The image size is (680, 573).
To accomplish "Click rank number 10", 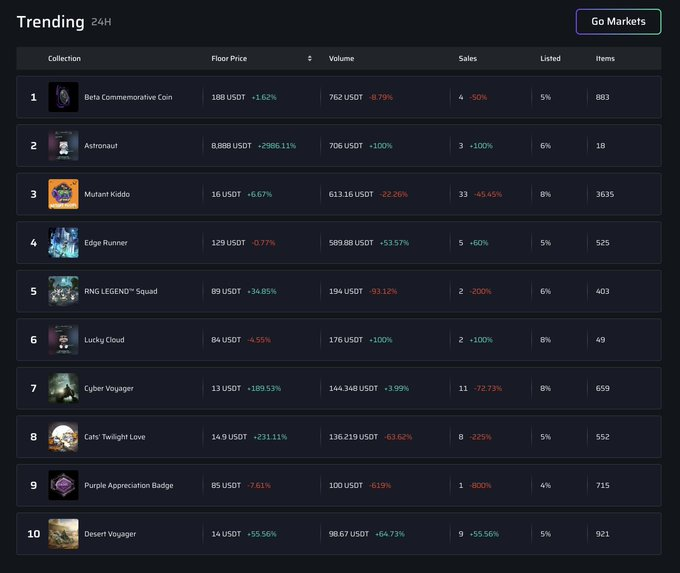I will [x=33, y=534].
